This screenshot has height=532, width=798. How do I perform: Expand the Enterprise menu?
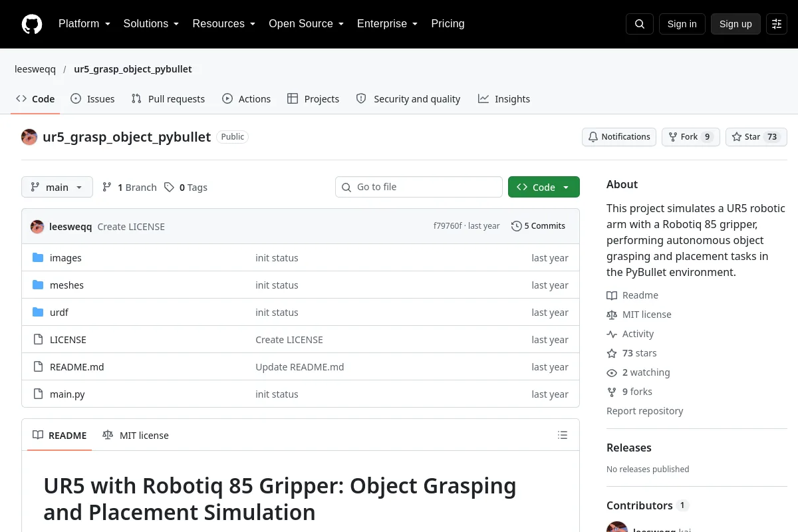388,24
